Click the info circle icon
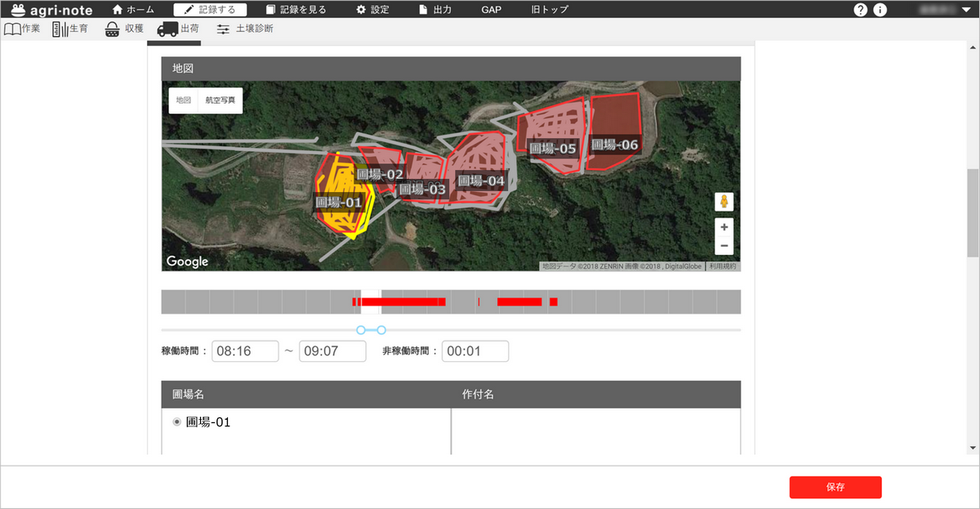Image resolution: width=980 pixels, height=509 pixels. [880, 10]
